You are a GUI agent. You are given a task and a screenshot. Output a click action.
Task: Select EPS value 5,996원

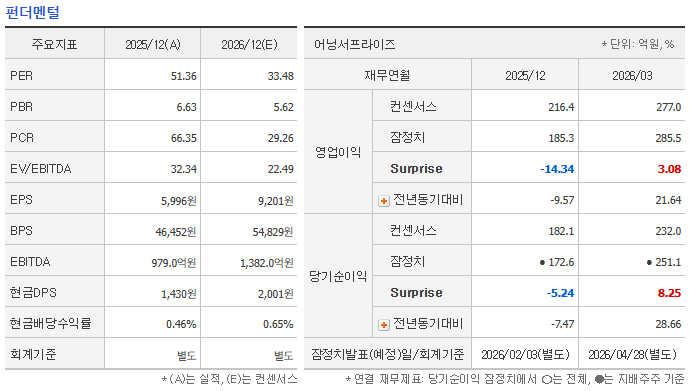tap(179, 201)
